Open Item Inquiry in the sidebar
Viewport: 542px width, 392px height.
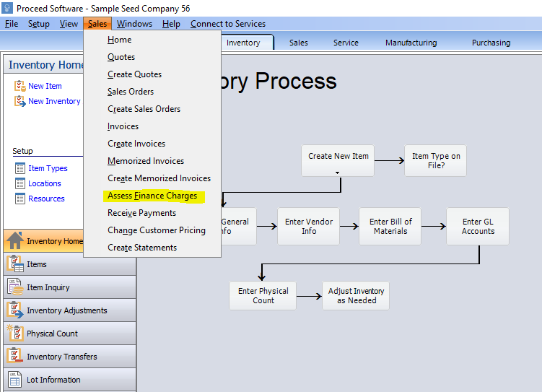(70, 287)
